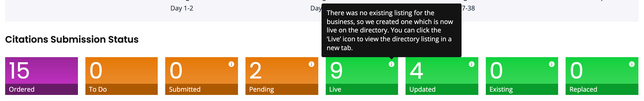Select the Existing label strip

point(521,89)
